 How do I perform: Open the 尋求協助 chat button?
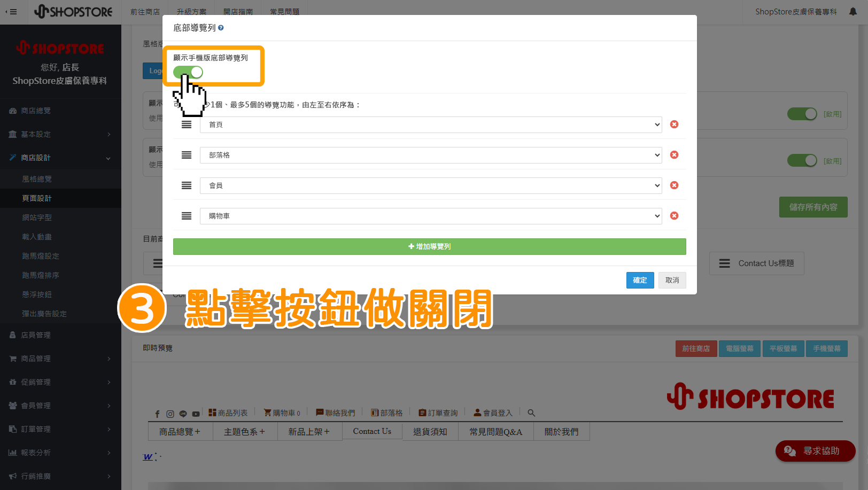[815, 451]
